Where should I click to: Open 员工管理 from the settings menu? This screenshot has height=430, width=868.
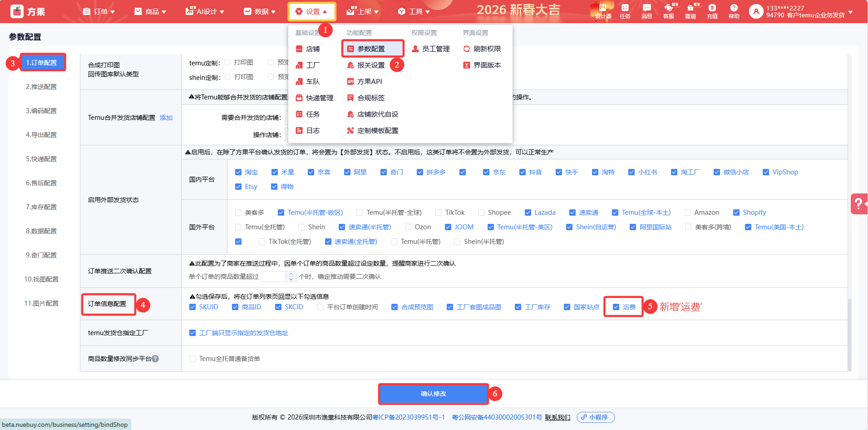[x=431, y=49]
